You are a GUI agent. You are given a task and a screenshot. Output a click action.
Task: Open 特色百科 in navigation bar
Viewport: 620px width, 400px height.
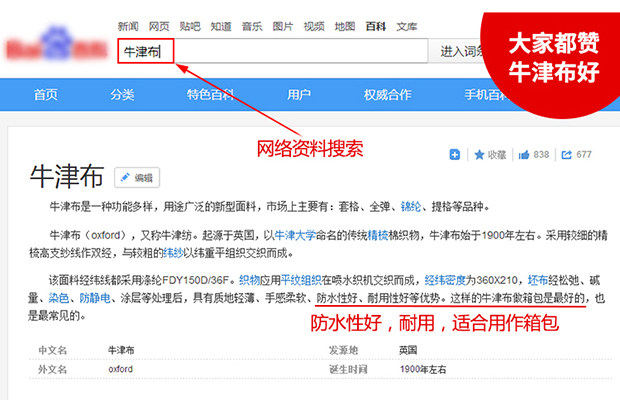(211, 94)
